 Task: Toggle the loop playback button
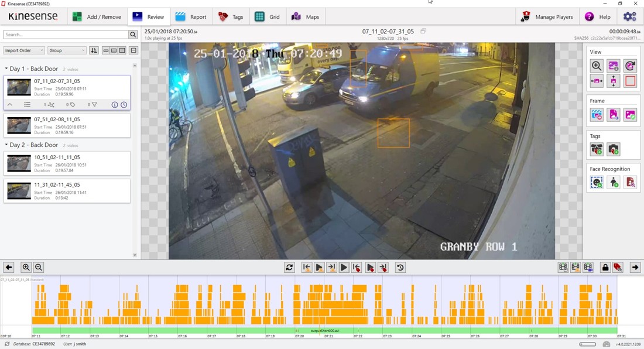tap(289, 267)
